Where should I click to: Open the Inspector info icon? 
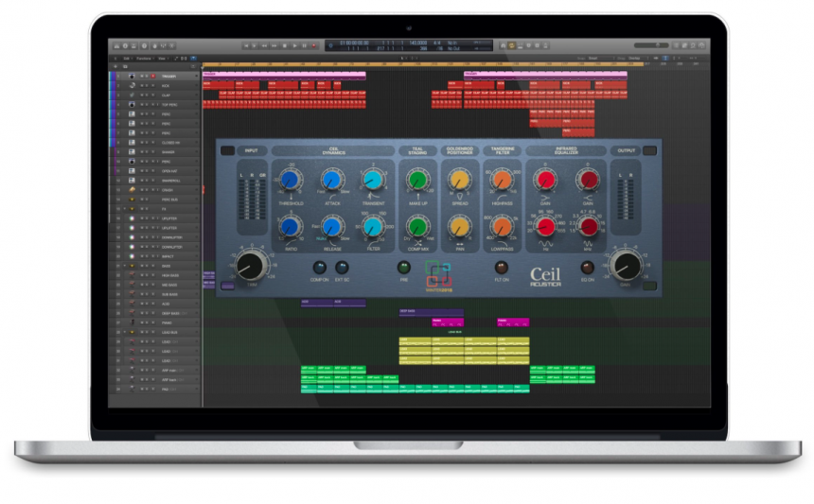coord(125,45)
